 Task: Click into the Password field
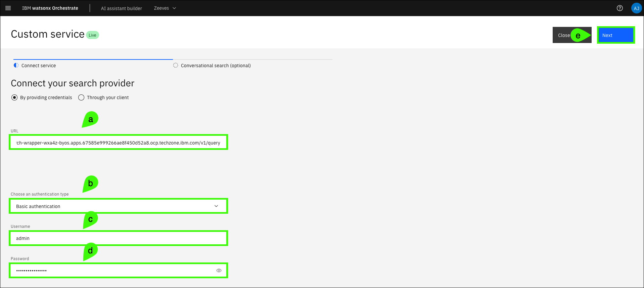click(111, 271)
